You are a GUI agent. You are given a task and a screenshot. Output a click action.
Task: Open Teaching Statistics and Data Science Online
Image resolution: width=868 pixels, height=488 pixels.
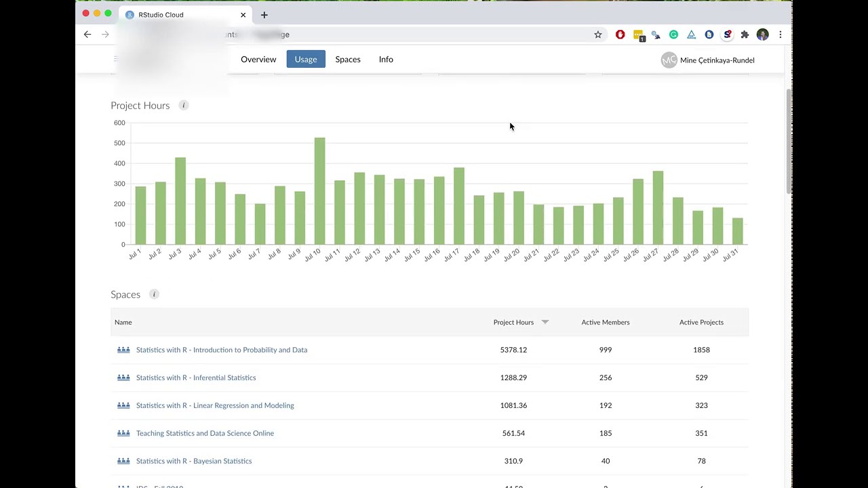205,433
